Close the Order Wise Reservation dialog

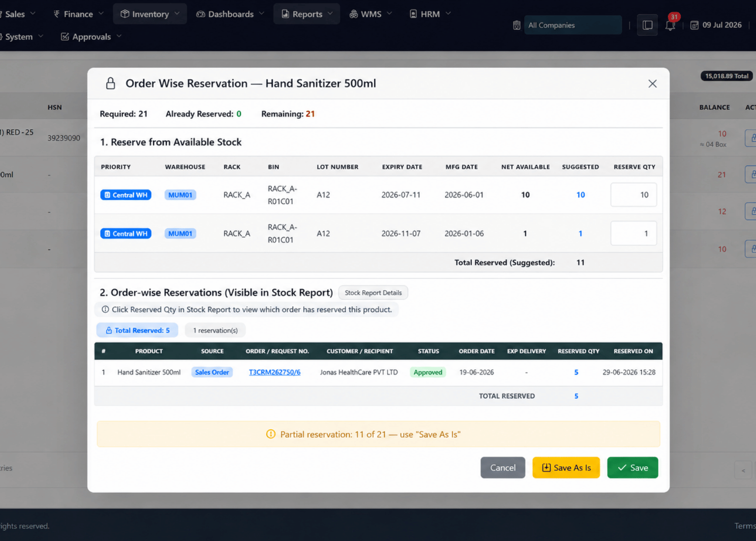tap(652, 84)
